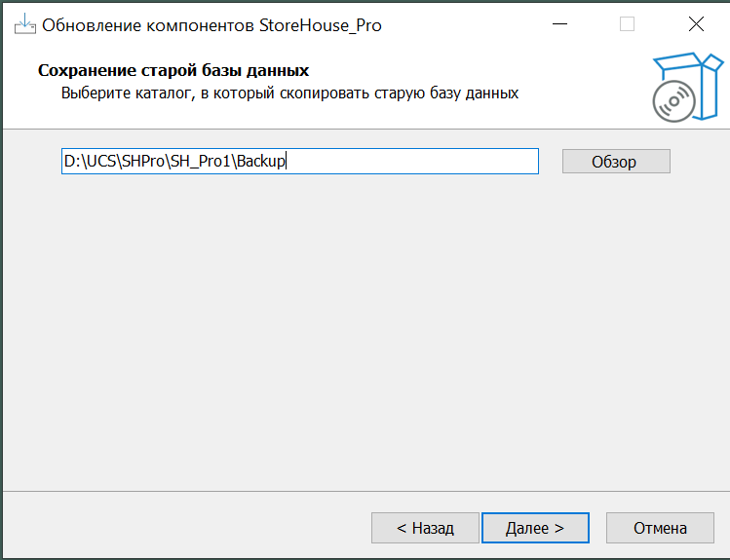Image resolution: width=730 pixels, height=560 pixels.
Task: Click the disc on the box graphic
Action: click(x=672, y=101)
